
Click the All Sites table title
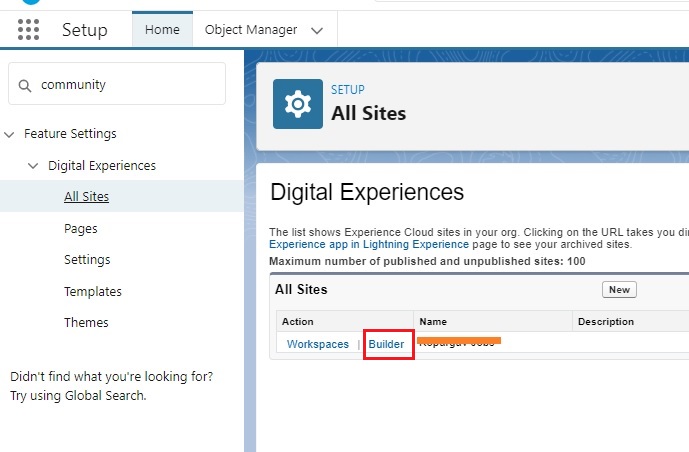point(301,289)
